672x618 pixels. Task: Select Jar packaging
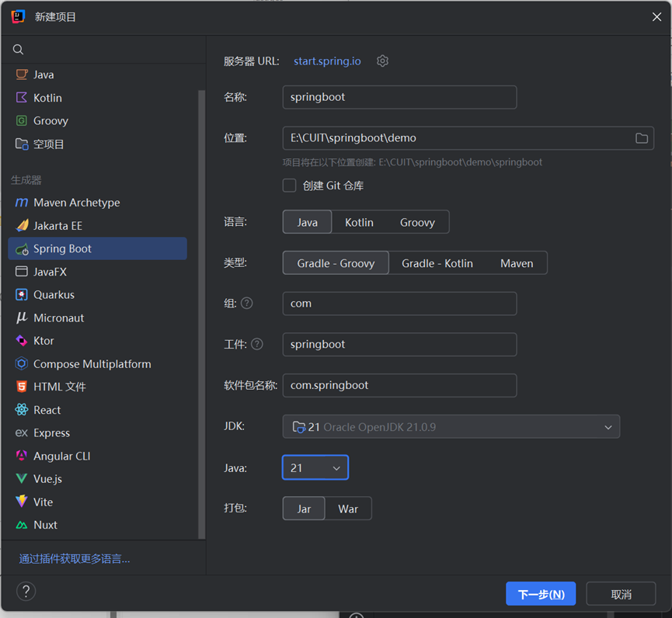coord(304,509)
